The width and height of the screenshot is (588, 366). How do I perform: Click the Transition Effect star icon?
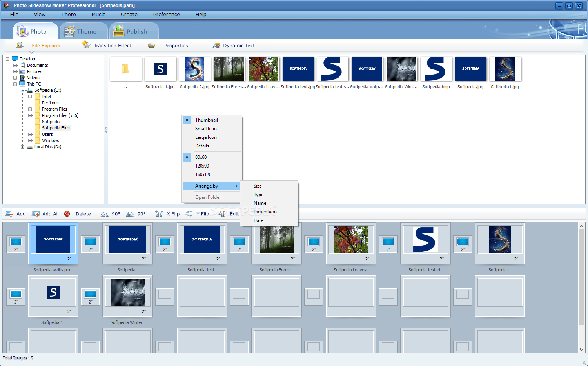pos(86,45)
